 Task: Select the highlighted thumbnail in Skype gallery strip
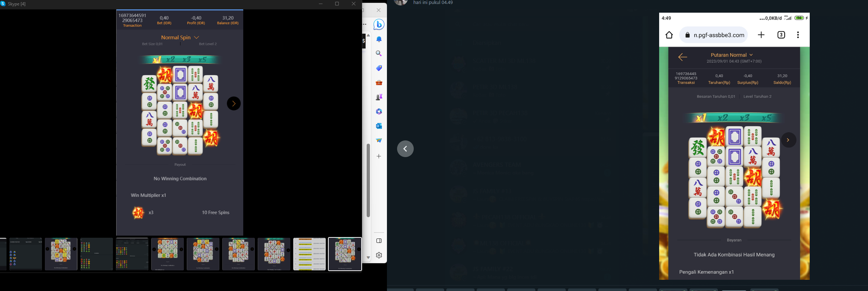[345, 254]
